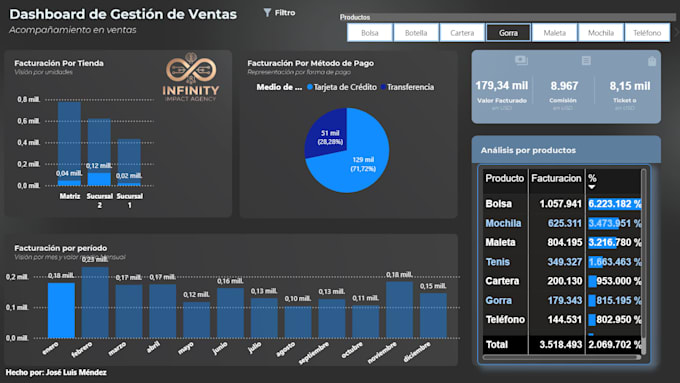680x383 pixels.
Task: Click the Teléfono row in product table
Action: [562, 320]
